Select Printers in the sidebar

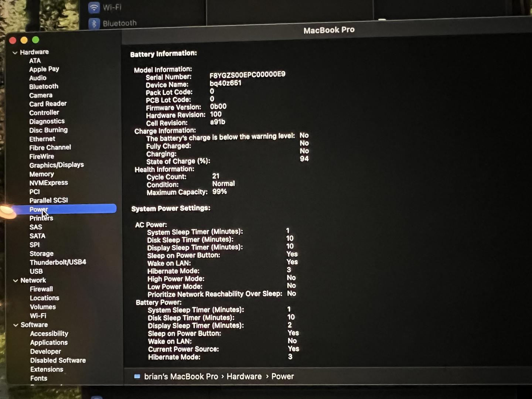pos(41,218)
